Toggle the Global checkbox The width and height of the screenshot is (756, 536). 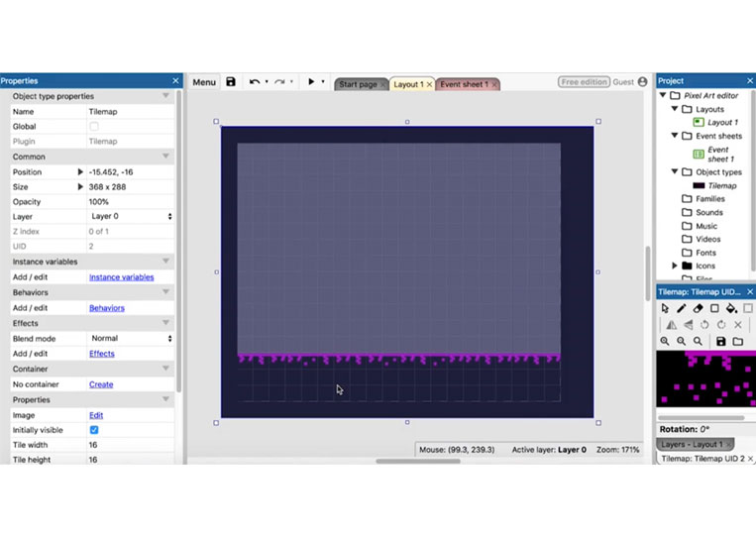94,126
